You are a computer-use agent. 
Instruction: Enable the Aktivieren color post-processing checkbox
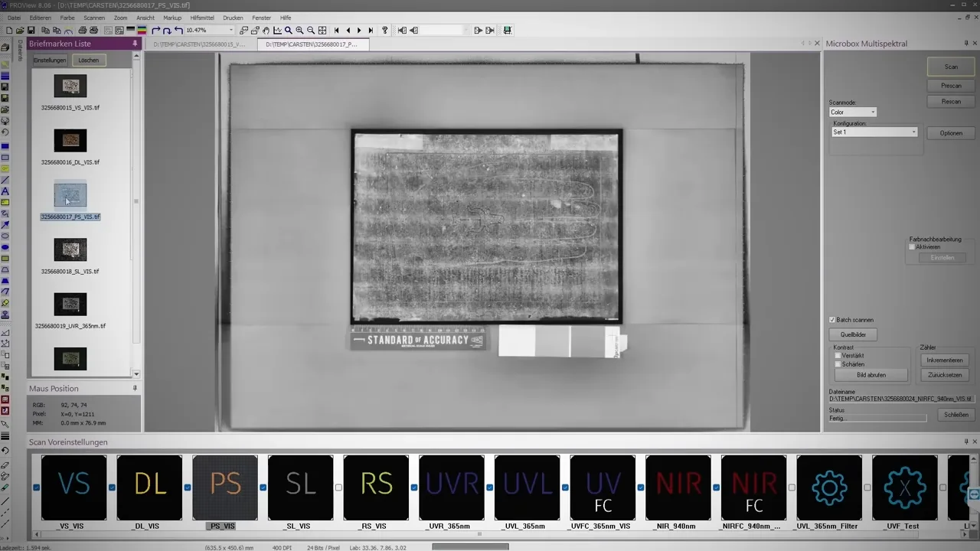pos(912,247)
